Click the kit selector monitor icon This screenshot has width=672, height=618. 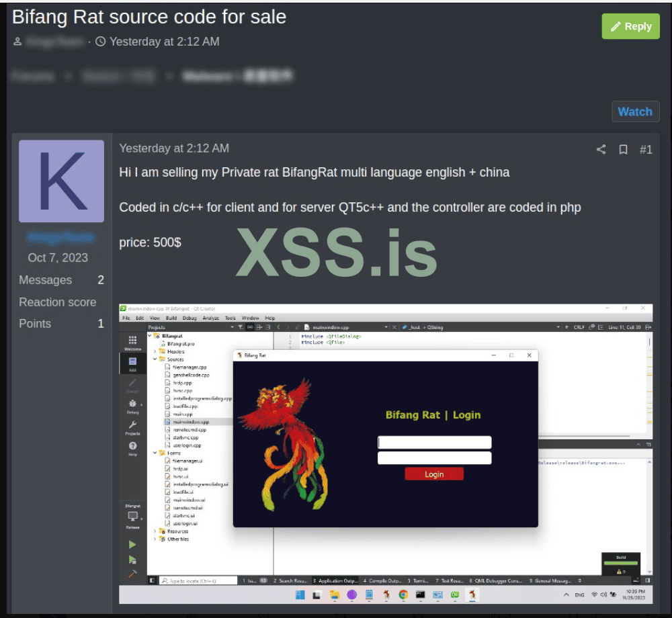pyautogui.click(x=133, y=517)
